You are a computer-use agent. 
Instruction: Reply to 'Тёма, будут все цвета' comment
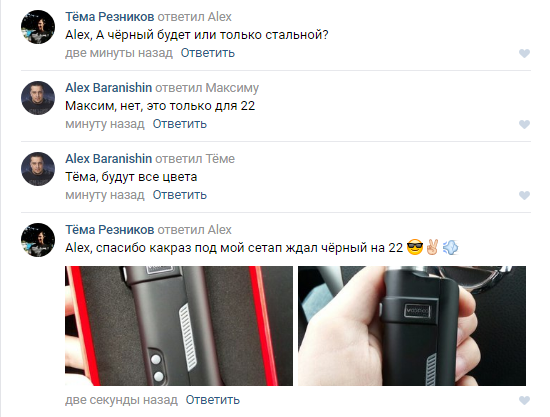click(x=180, y=195)
